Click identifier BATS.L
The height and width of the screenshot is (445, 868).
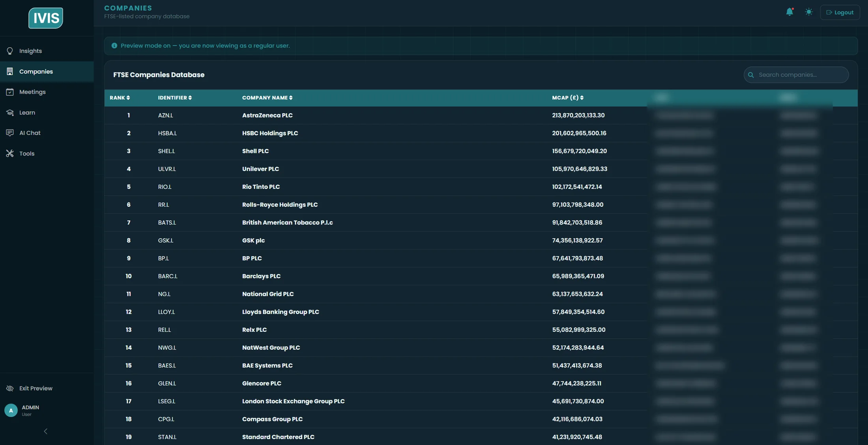point(167,222)
